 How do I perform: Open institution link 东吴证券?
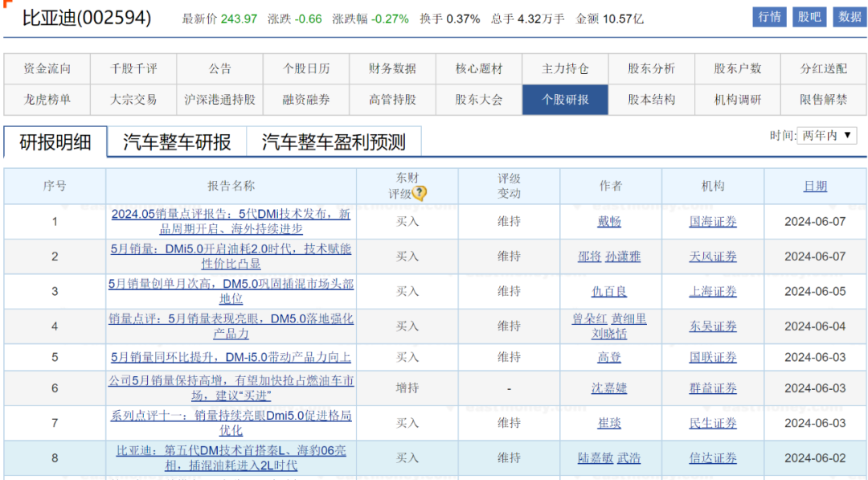(x=713, y=326)
